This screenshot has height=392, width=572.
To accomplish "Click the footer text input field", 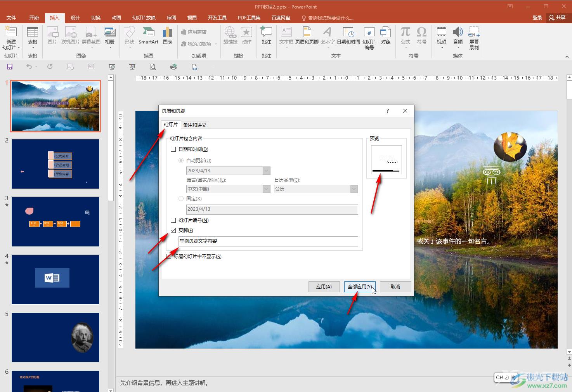I will tap(268, 241).
